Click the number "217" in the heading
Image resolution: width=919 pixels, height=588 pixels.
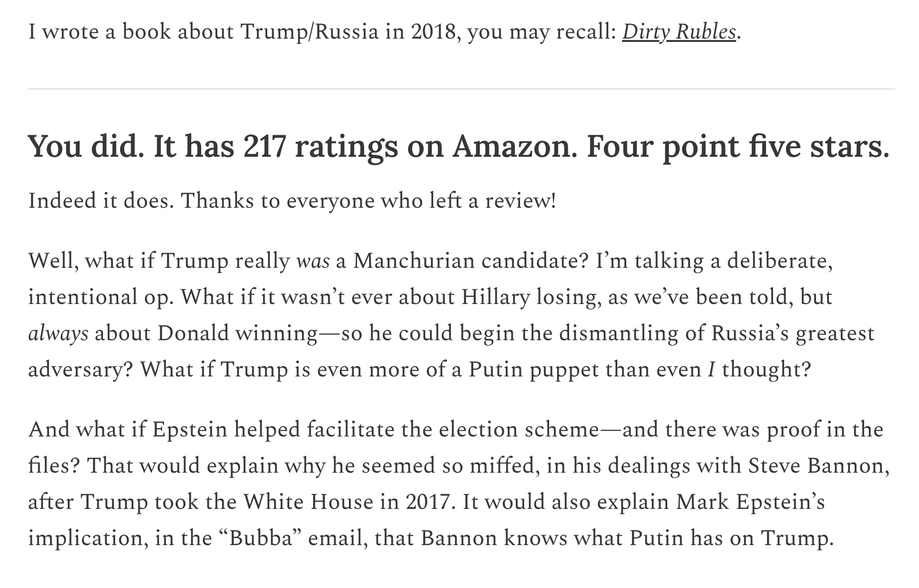tap(265, 146)
